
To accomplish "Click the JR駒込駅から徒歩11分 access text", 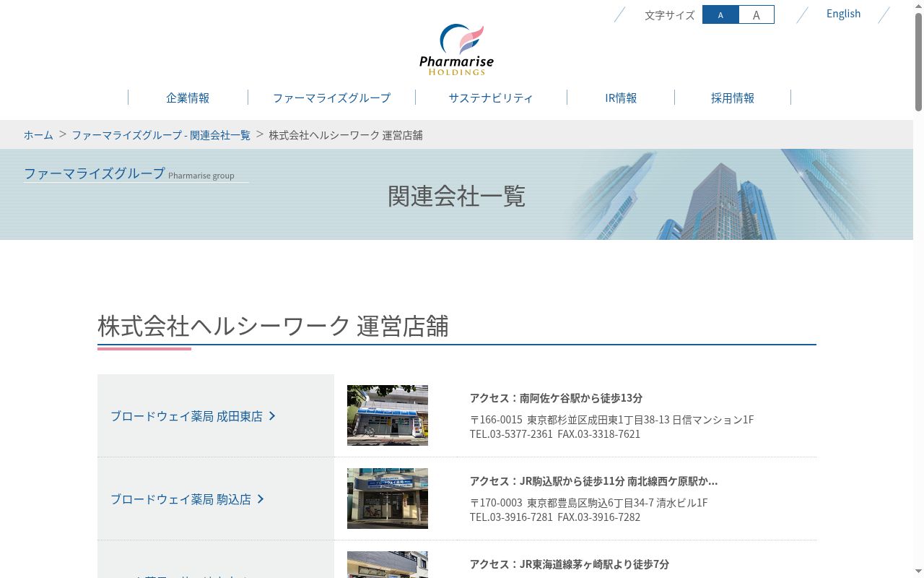I will point(593,481).
